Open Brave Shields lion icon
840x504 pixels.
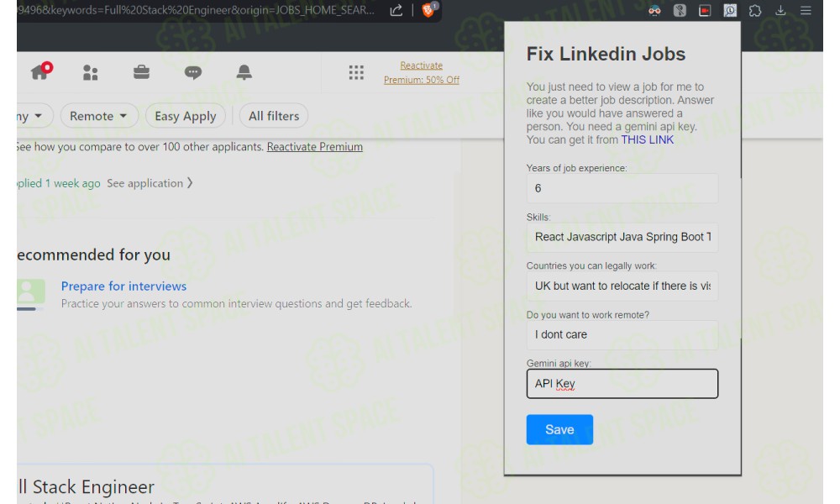428,9
